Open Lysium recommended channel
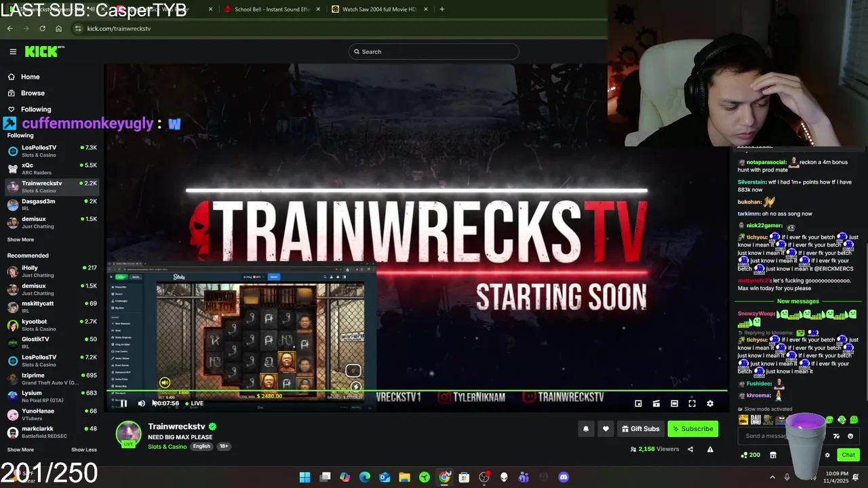868x488 pixels. [x=52, y=396]
